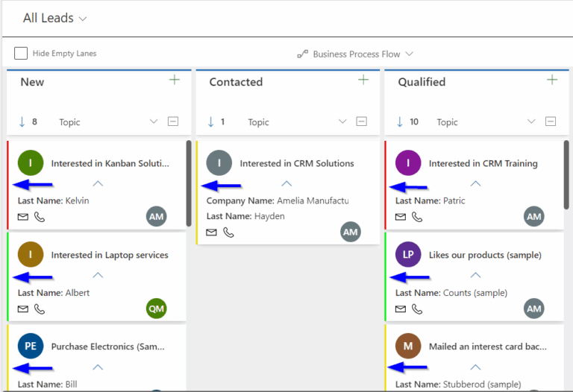Click email icon on Kelvin card
This screenshot has width=573, height=392.
pos(23,217)
